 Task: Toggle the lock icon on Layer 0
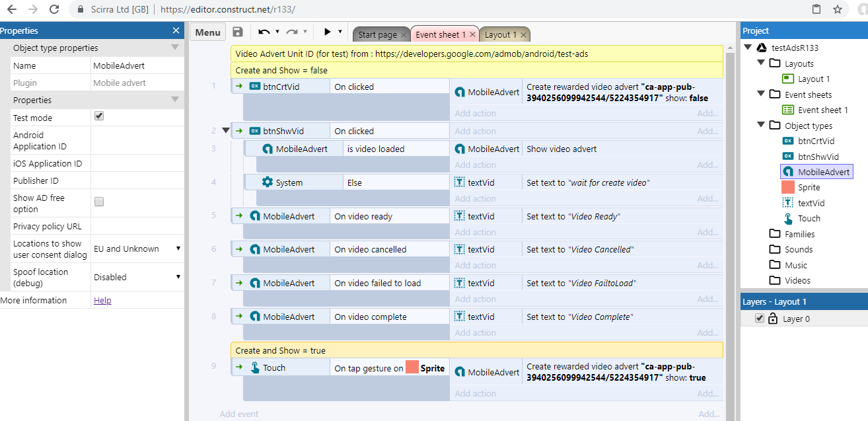pos(773,318)
